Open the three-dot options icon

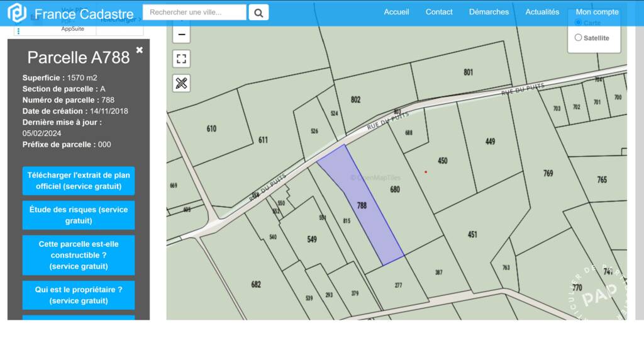click(18, 31)
